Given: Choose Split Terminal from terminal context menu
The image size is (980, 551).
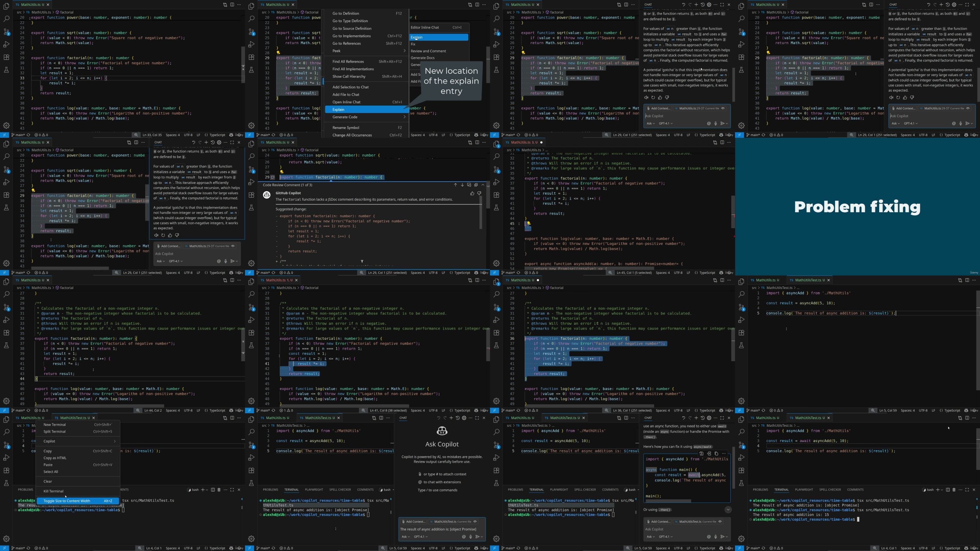Looking at the screenshot, I should pyautogui.click(x=77, y=432).
